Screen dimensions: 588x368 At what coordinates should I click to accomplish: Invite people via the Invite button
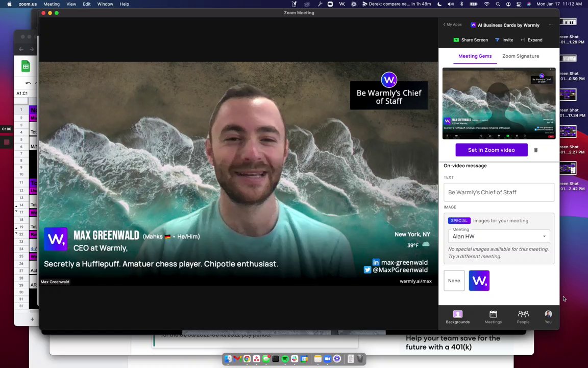coord(504,40)
